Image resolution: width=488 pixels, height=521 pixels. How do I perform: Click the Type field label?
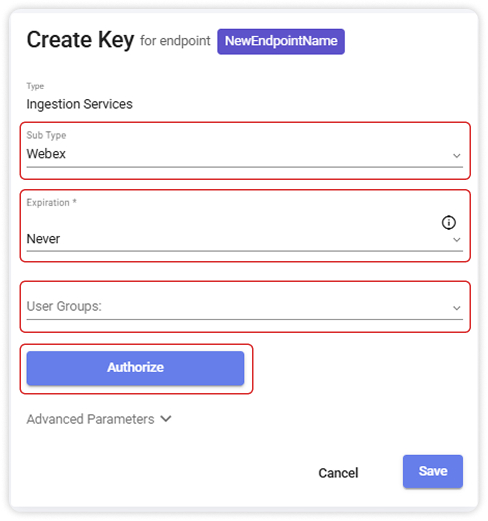(x=35, y=86)
